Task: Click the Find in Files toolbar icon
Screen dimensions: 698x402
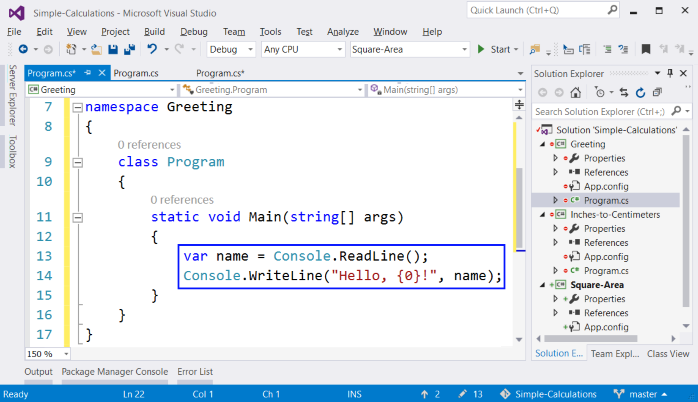Action: 534,49
